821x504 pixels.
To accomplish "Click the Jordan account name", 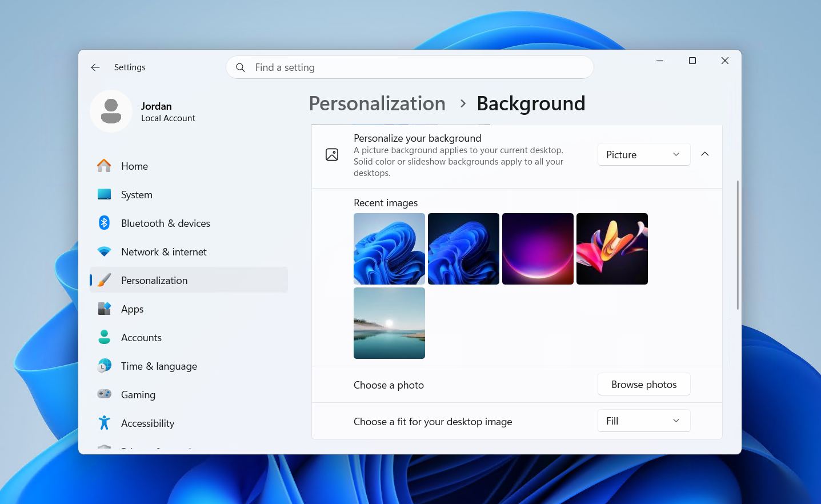I will click(157, 106).
